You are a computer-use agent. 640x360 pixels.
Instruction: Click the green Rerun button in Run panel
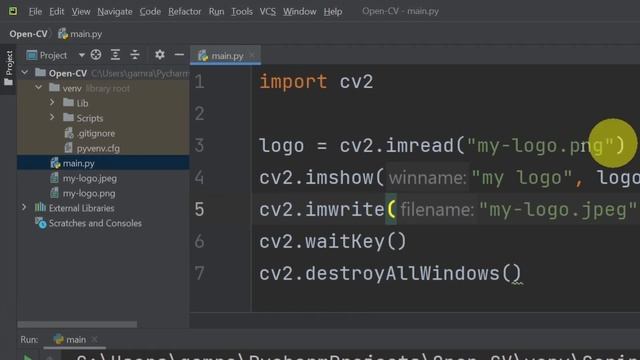click(x=28, y=358)
